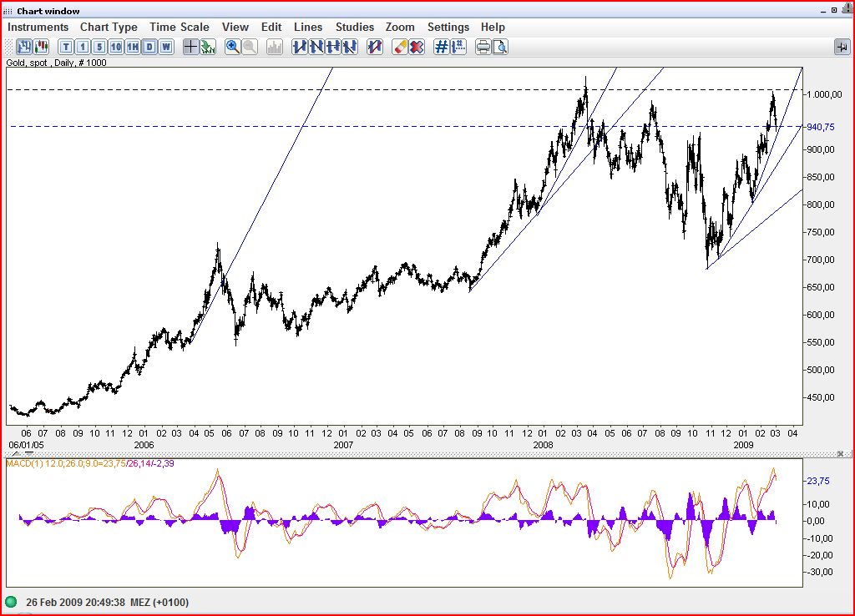Select the D daily time scale
855x616 pixels.
click(x=149, y=47)
